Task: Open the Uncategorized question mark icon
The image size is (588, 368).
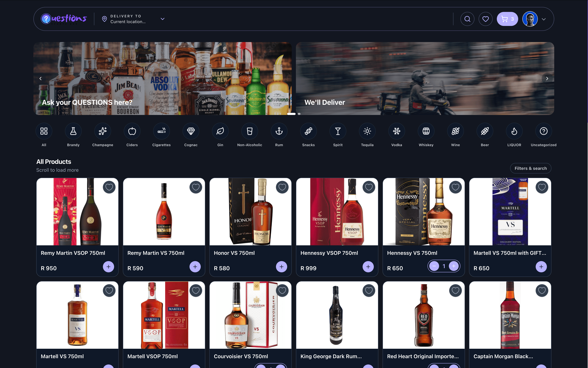Action: click(x=544, y=131)
